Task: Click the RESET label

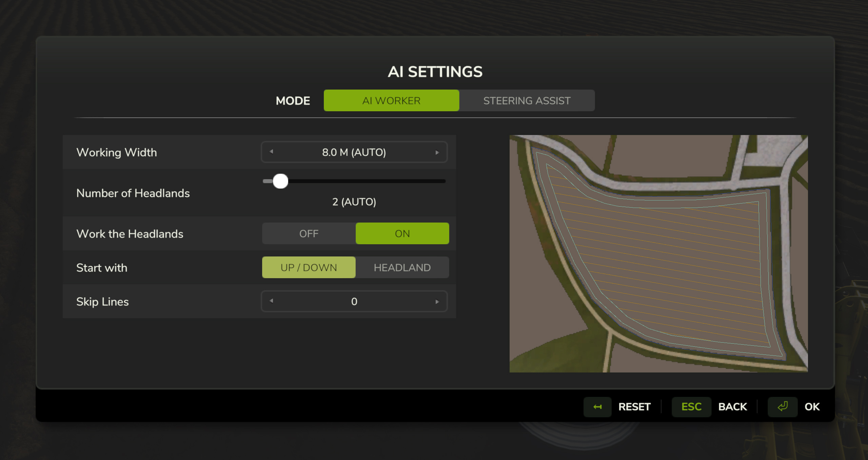Action: pyautogui.click(x=634, y=407)
